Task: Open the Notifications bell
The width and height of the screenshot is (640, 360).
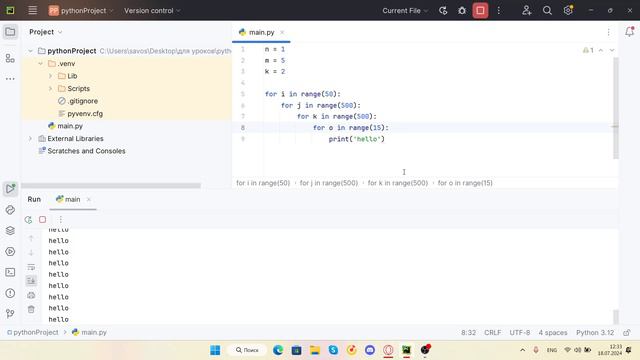Action: pyautogui.click(x=629, y=32)
